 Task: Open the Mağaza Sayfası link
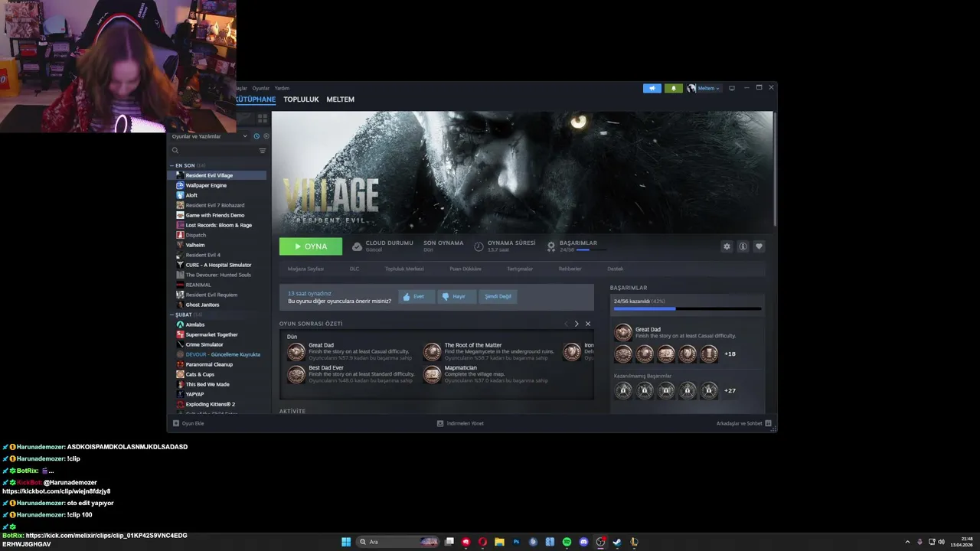(305, 269)
